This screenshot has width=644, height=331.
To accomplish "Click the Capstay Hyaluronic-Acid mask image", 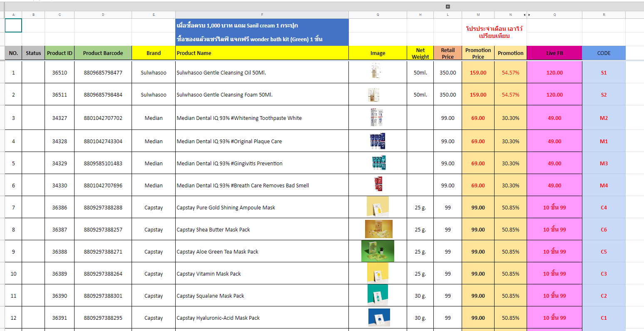I will 379,317.
